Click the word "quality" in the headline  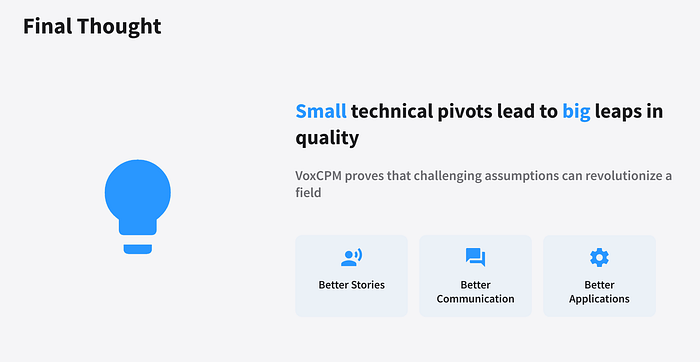tap(327, 138)
